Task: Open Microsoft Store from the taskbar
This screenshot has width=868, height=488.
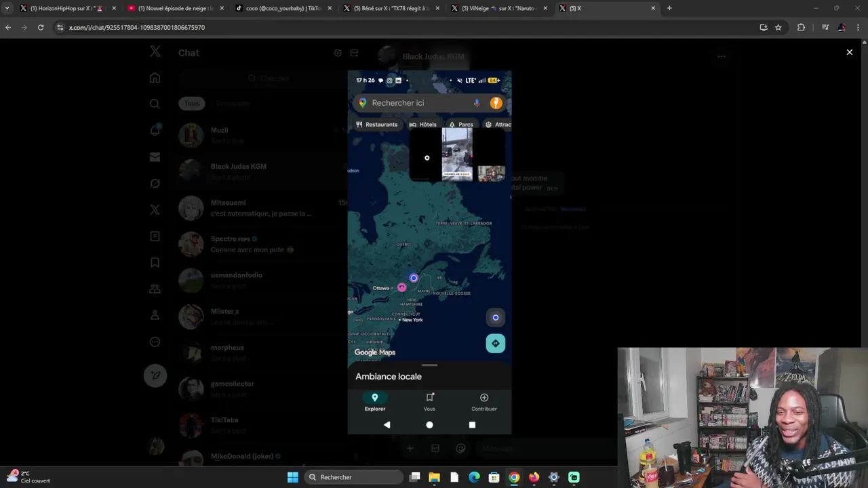Action: click(494, 477)
